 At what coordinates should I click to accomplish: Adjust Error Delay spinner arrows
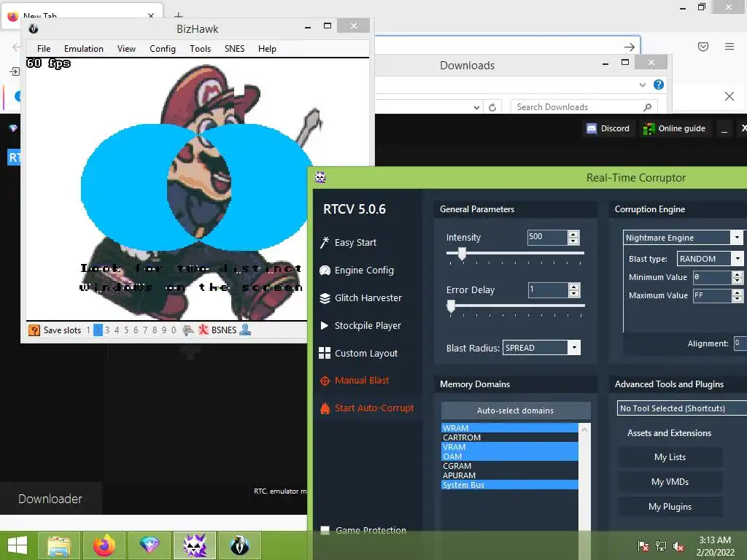pyautogui.click(x=574, y=290)
